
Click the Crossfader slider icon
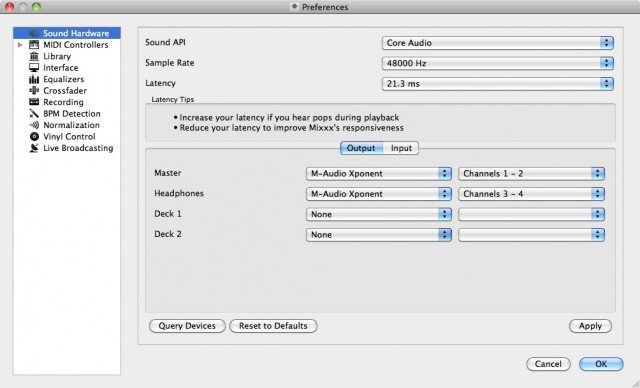(x=34, y=91)
